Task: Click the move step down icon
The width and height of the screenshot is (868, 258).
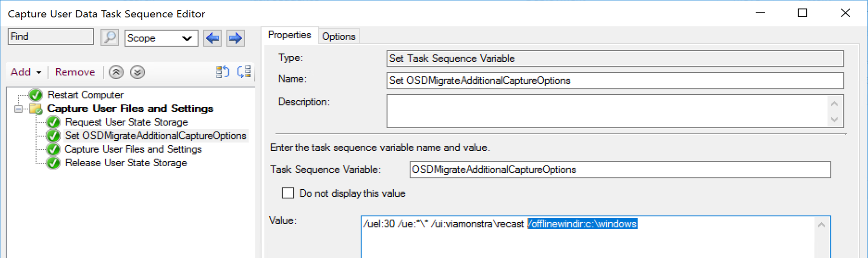Action: point(137,72)
